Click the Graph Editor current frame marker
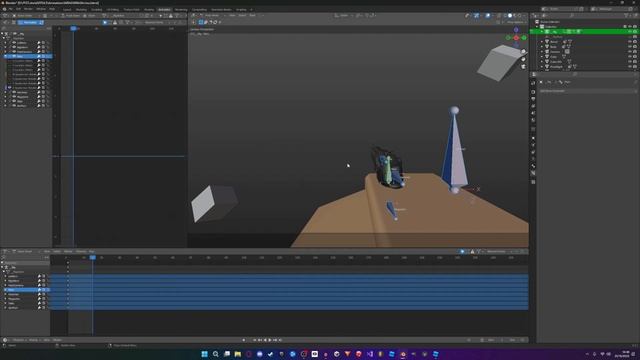This screenshot has height=360, width=640. [x=73, y=29]
